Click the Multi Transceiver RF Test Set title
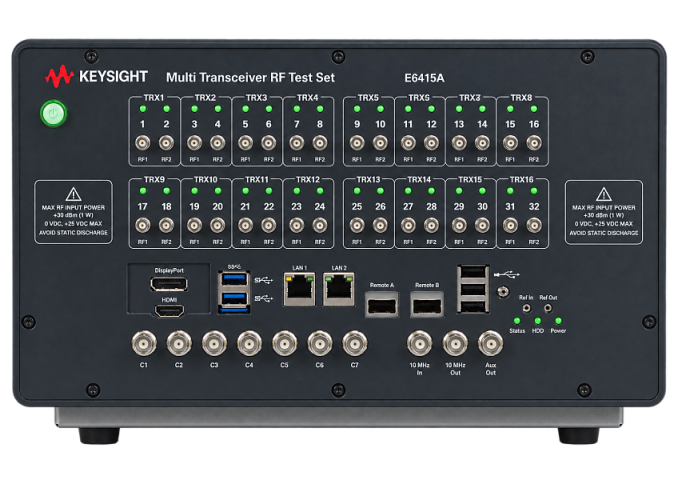 tap(250, 77)
